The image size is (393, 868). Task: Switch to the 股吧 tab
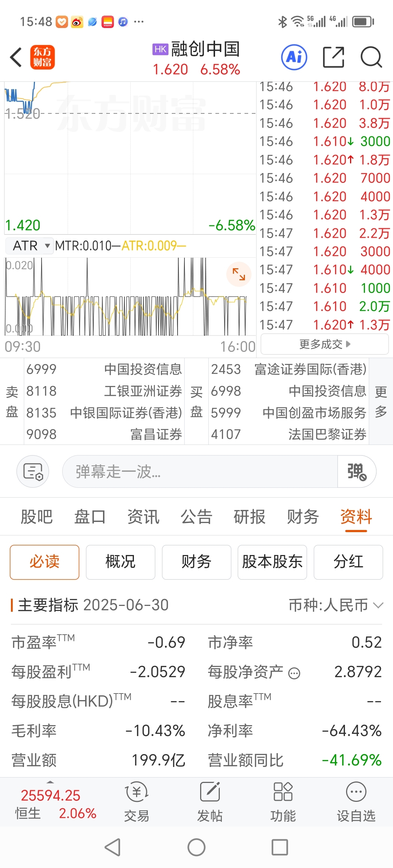coord(37,517)
